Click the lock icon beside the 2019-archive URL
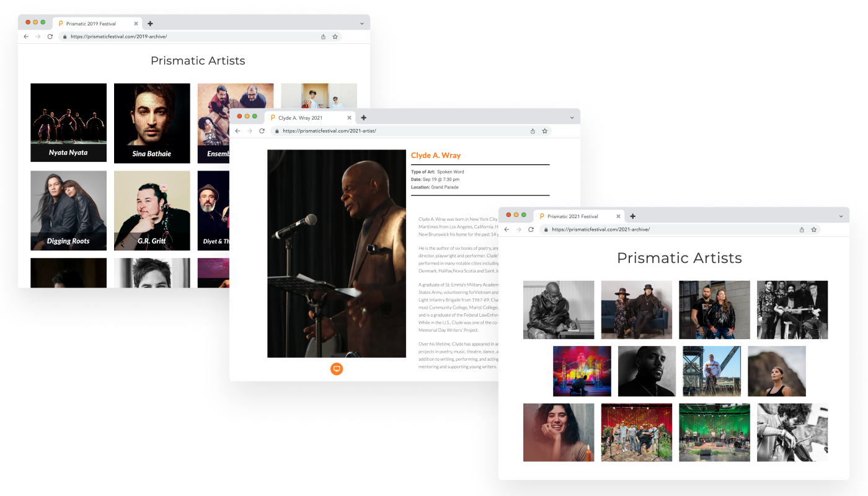Image resolution: width=868 pixels, height=496 pixels. tap(64, 37)
